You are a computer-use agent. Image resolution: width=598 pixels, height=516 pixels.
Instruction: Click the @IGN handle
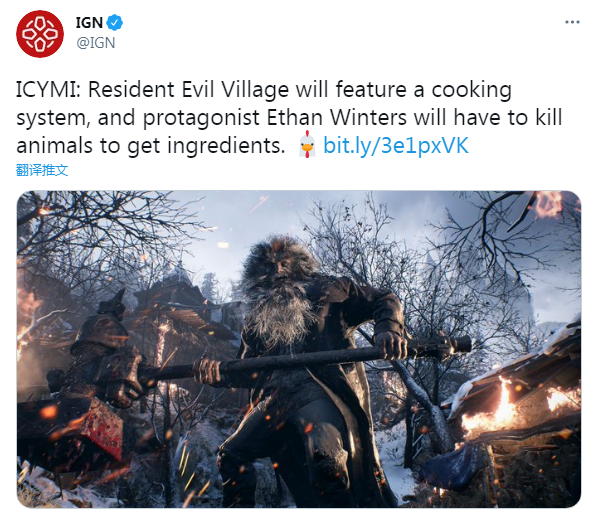[x=96, y=43]
